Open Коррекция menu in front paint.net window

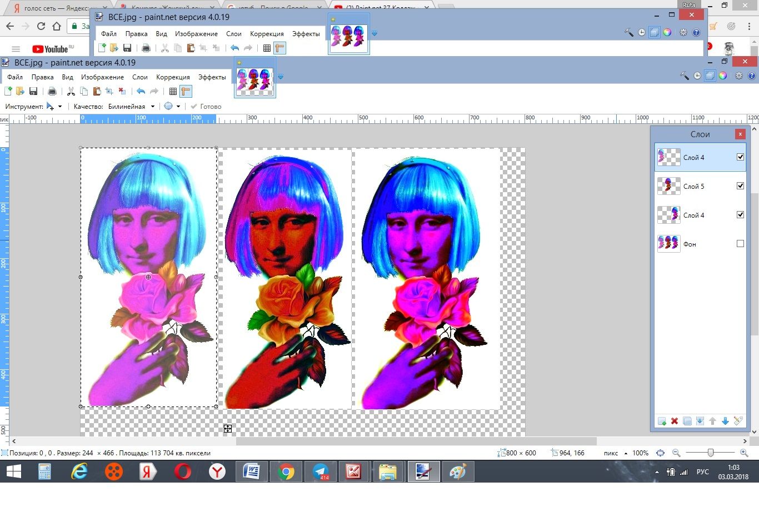173,77
